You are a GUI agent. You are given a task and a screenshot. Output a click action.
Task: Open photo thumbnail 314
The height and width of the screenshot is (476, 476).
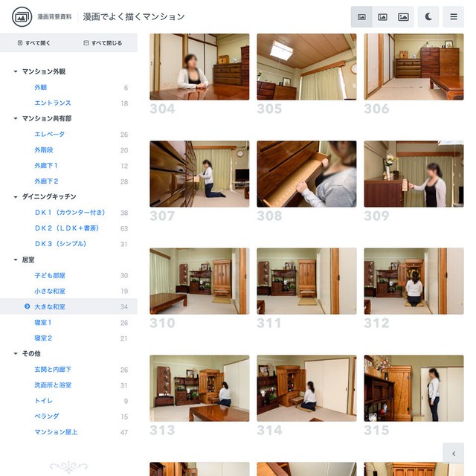point(306,388)
